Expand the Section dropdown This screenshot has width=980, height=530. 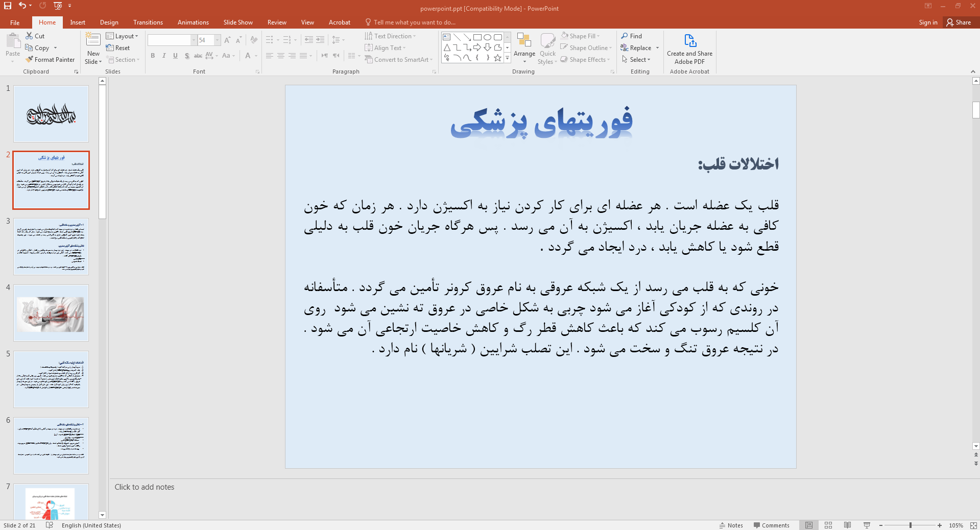[x=123, y=60]
